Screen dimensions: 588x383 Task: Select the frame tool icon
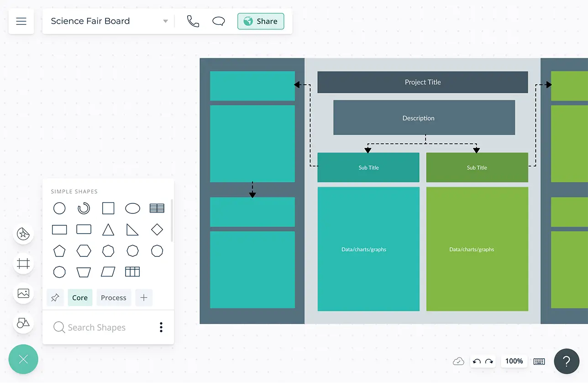point(23,264)
